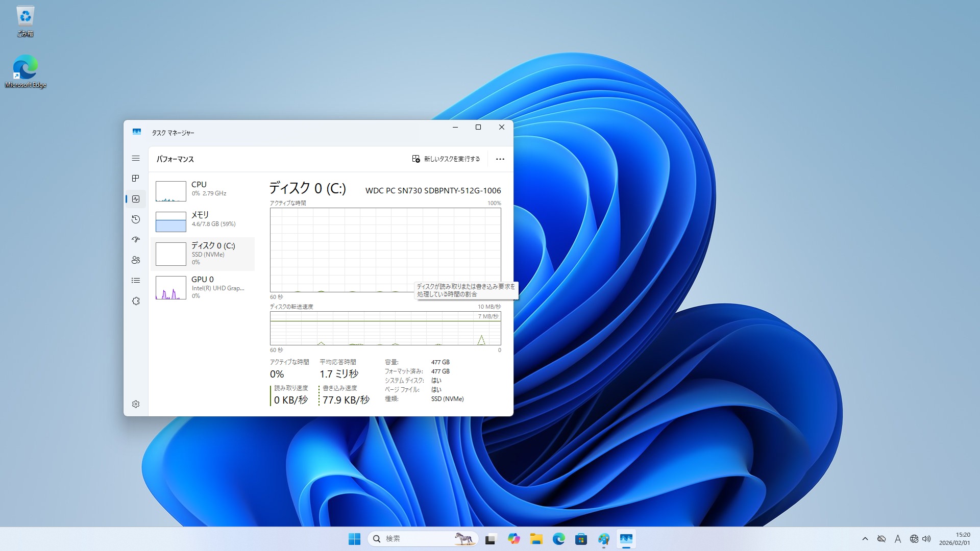Select Performance page icon in sidebar
The width and height of the screenshot is (980, 551).
click(136, 199)
